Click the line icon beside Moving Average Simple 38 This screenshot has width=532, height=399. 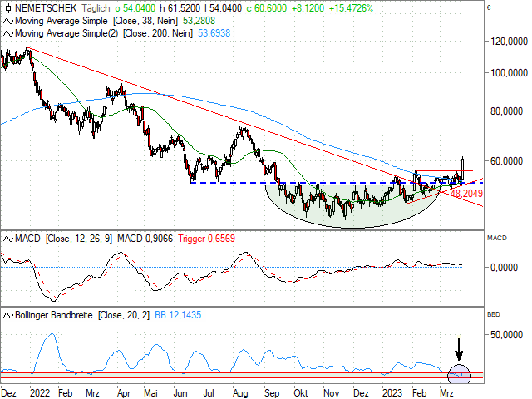(8, 21)
